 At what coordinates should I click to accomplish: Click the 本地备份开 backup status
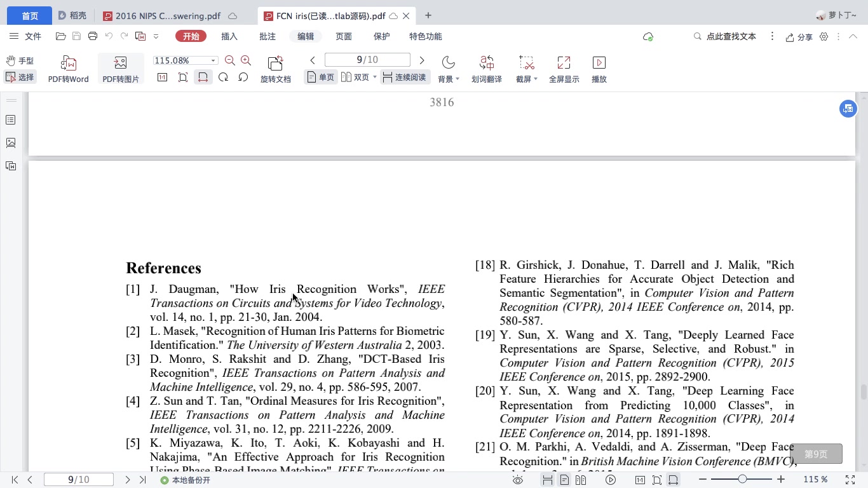[186, 480]
